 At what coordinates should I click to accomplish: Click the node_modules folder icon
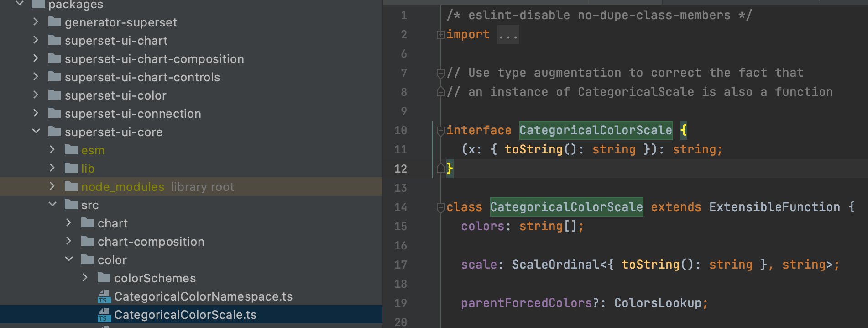point(71,186)
